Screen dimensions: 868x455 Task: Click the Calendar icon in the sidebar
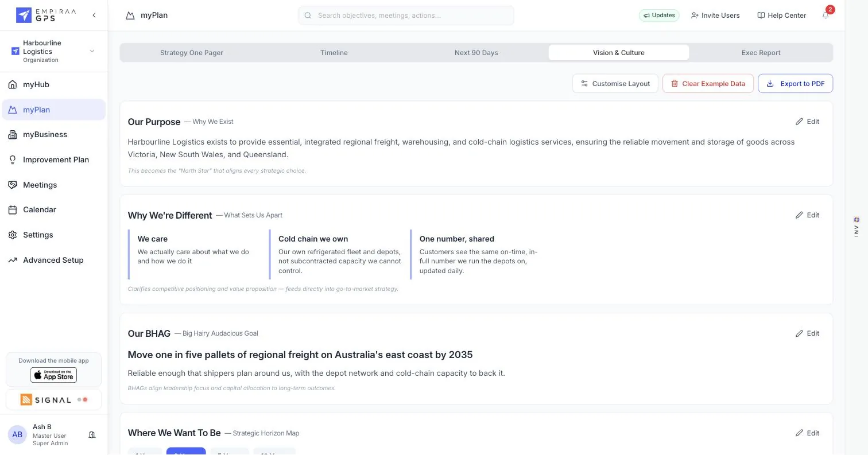13,209
